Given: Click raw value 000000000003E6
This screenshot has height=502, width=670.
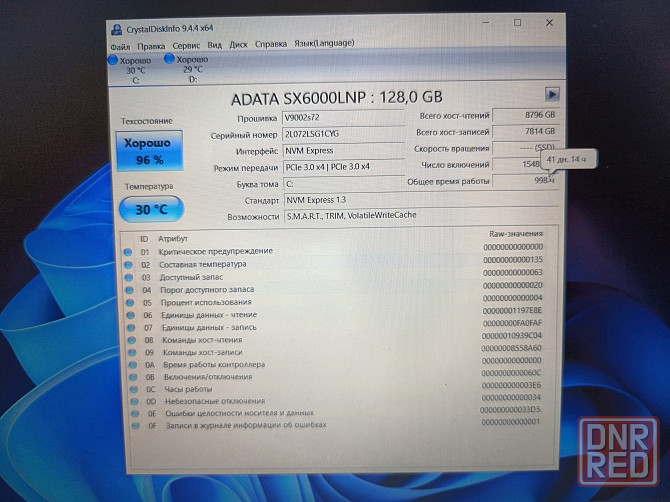Looking at the screenshot, I should pyautogui.click(x=511, y=385).
